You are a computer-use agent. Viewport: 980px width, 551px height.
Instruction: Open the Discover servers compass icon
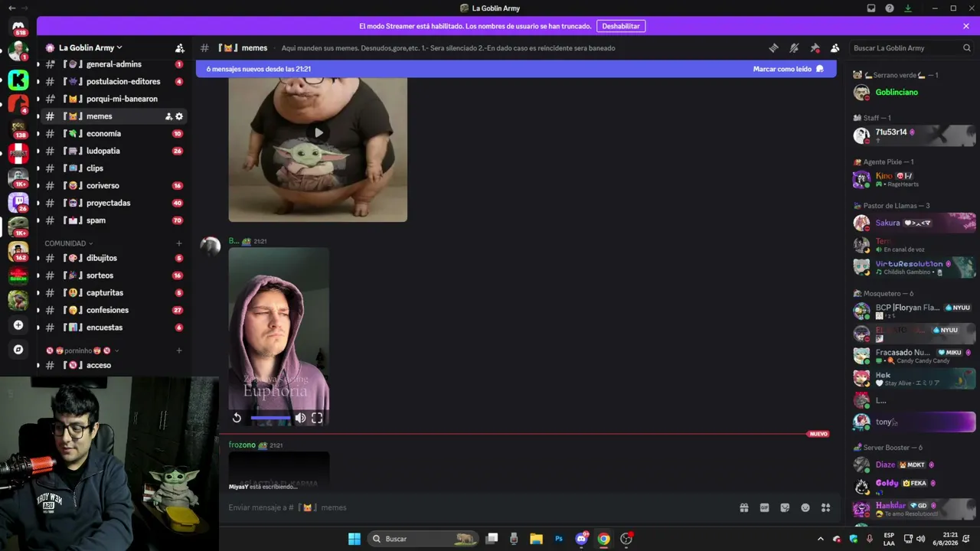click(18, 350)
